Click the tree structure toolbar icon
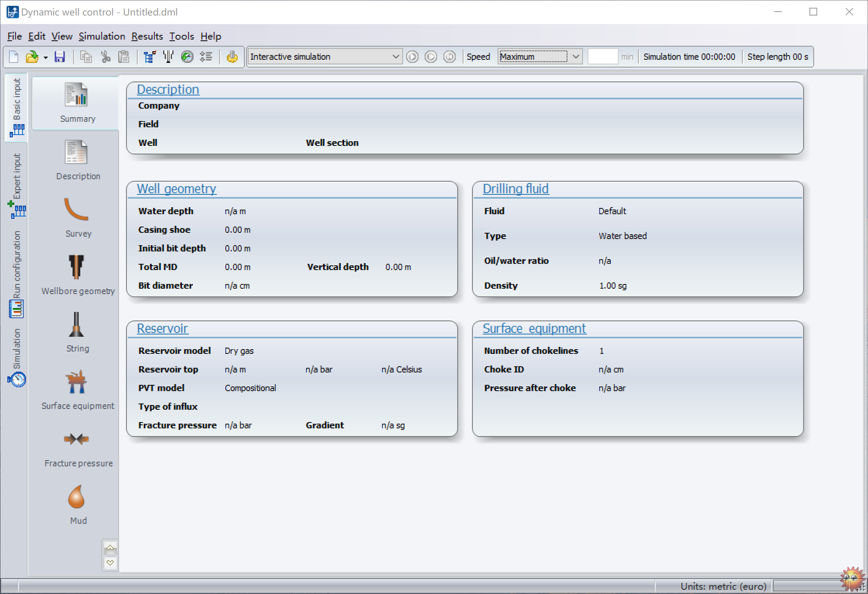The height and width of the screenshot is (594, 868). (150, 57)
